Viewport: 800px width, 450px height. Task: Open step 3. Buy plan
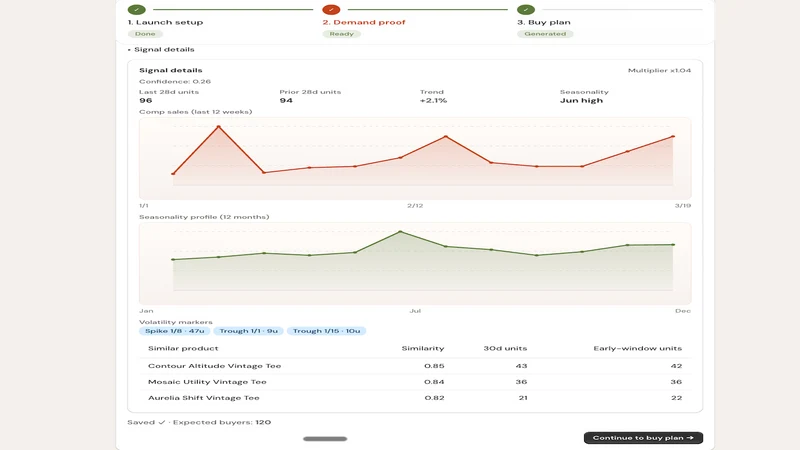pyautogui.click(x=544, y=22)
